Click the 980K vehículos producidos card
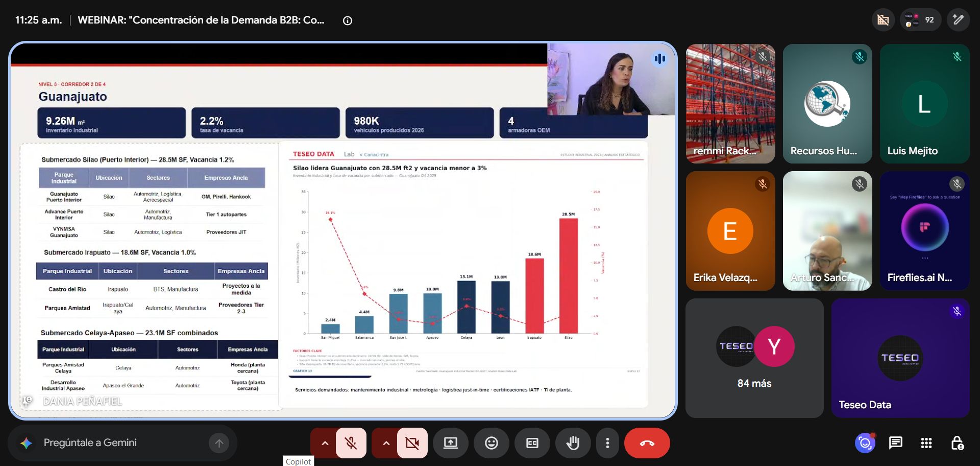The width and height of the screenshot is (980, 466). 420,123
